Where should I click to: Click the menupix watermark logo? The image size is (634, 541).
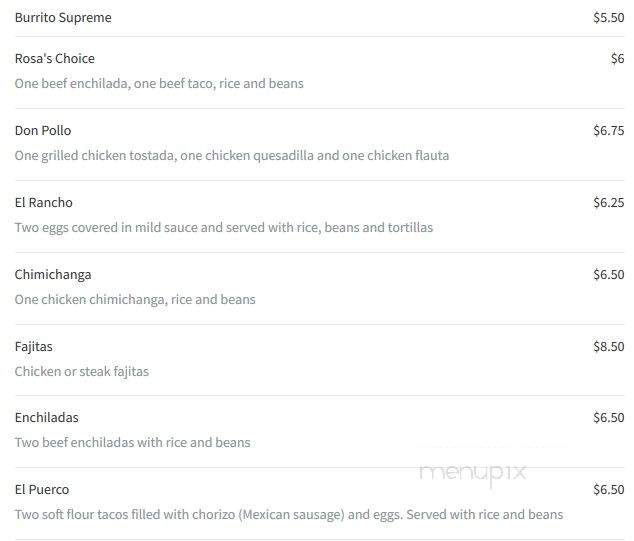pyautogui.click(x=473, y=474)
